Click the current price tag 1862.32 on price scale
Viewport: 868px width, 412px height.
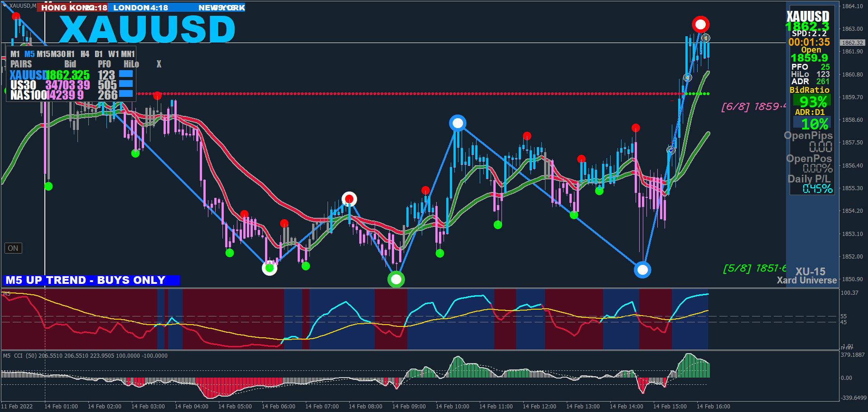tap(852, 43)
